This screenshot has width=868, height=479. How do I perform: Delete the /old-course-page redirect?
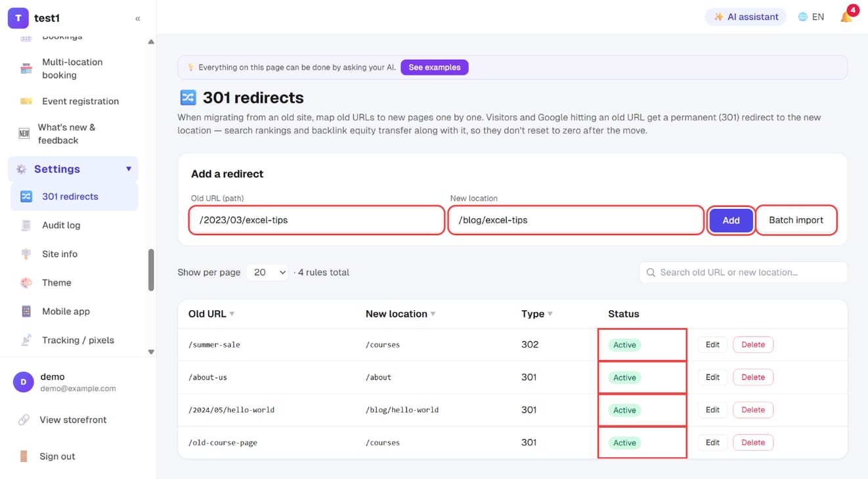753,442
